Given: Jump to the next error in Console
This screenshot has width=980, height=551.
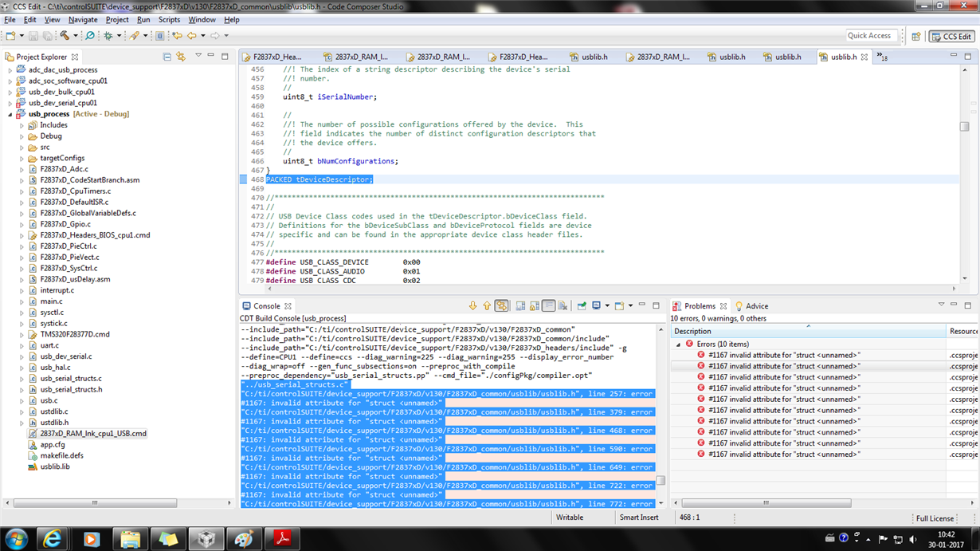Looking at the screenshot, I should point(472,306).
